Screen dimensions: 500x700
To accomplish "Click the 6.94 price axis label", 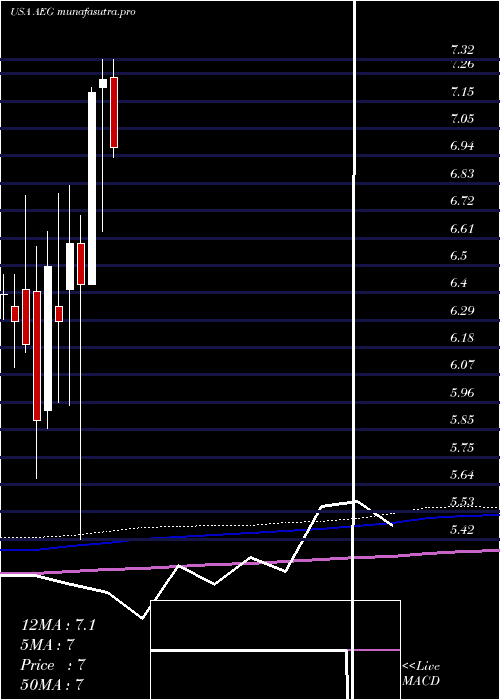I will [x=462, y=146].
